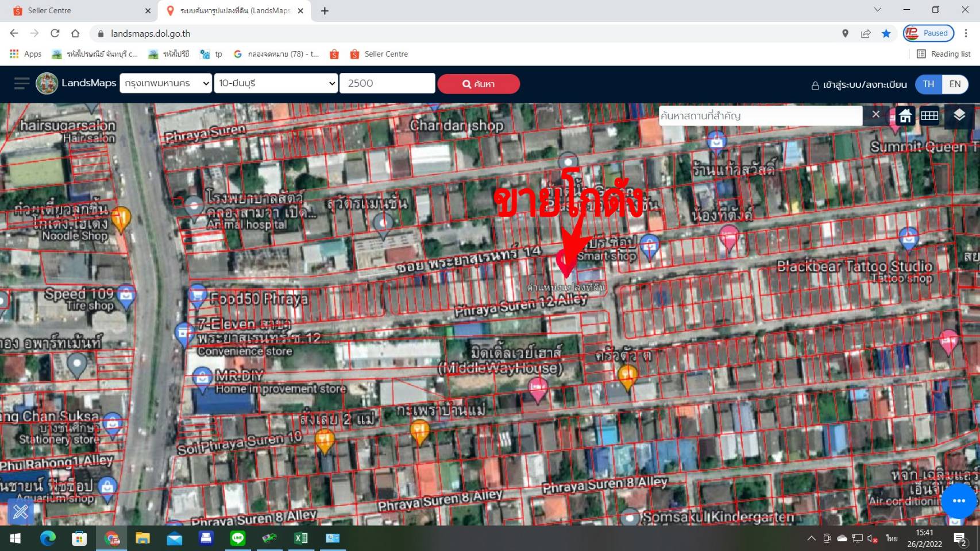Toggle the bookmark star
The image size is (980, 551).
tap(886, 33)
